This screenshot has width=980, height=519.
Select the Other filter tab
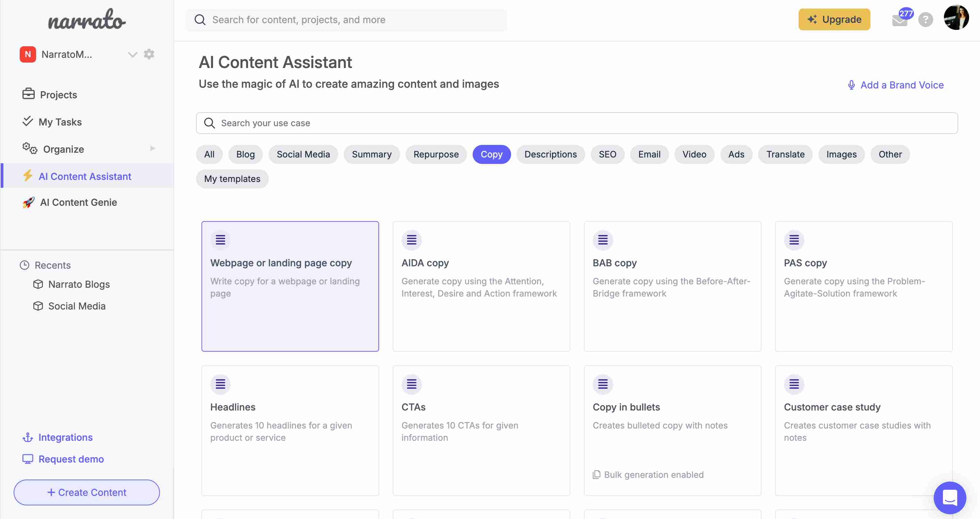[x=890, y=154]
